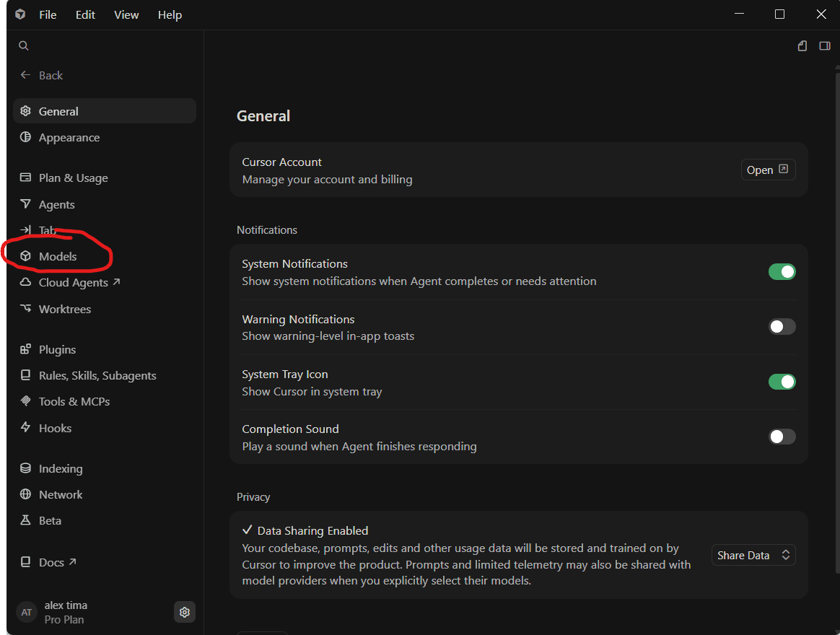
Task: Click the Cloud Agents cloud icon
Action: 25,282
